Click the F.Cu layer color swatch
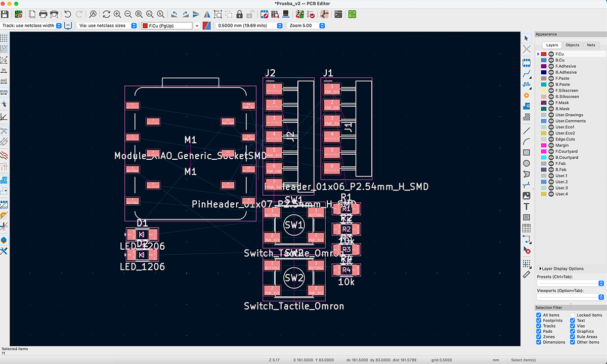Viewport: 607px width, 364px height. coord(544,54)
